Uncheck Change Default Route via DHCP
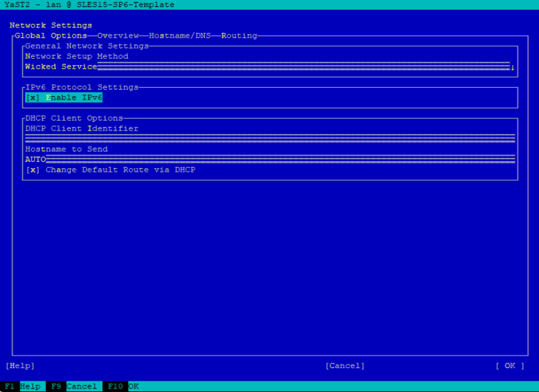The width and height of the screenshot is (539, 392). point(33,170)
